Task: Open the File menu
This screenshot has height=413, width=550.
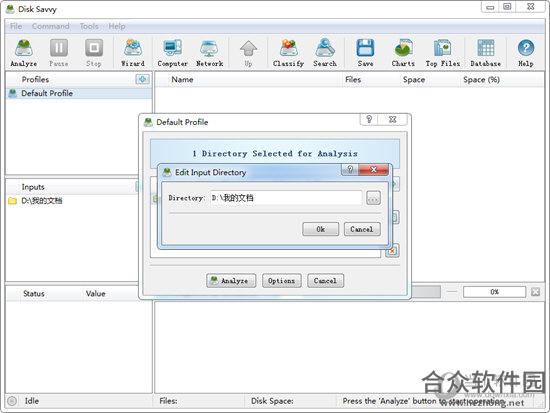Action: pos(16,26)
